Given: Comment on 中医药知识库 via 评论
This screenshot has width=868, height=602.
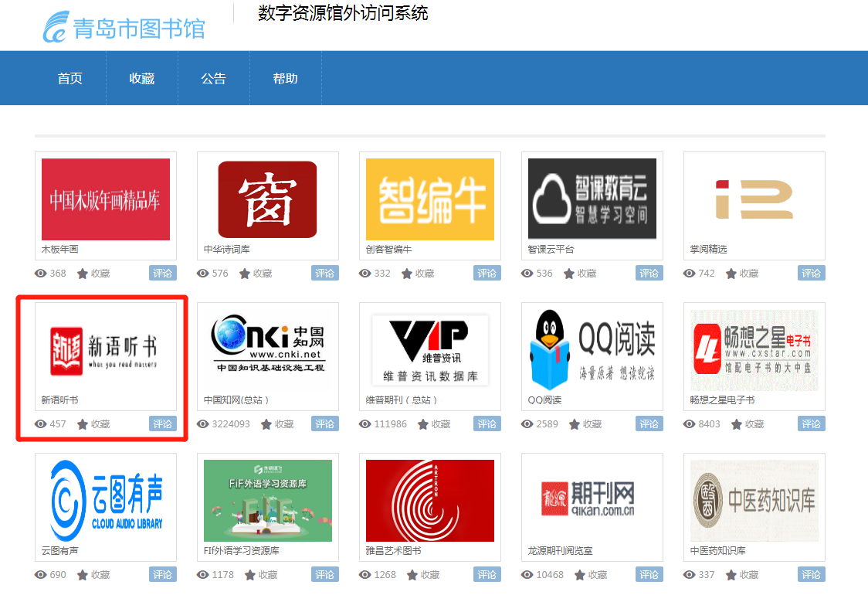Looking at the screenshot, I should click(x=812, y=574).
